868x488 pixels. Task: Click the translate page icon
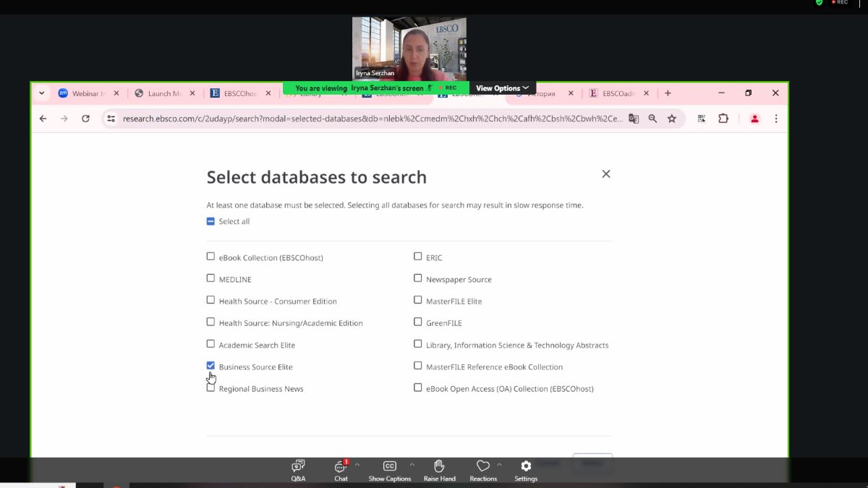[x=634, y=119]
